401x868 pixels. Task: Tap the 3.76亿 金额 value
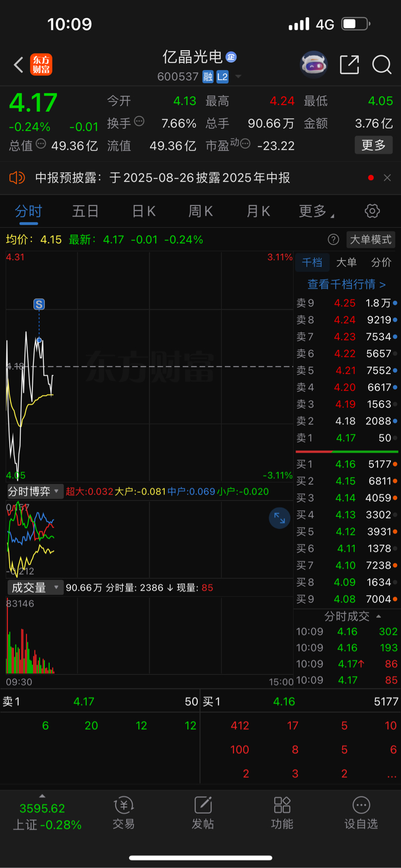click(x=374, y=123)
